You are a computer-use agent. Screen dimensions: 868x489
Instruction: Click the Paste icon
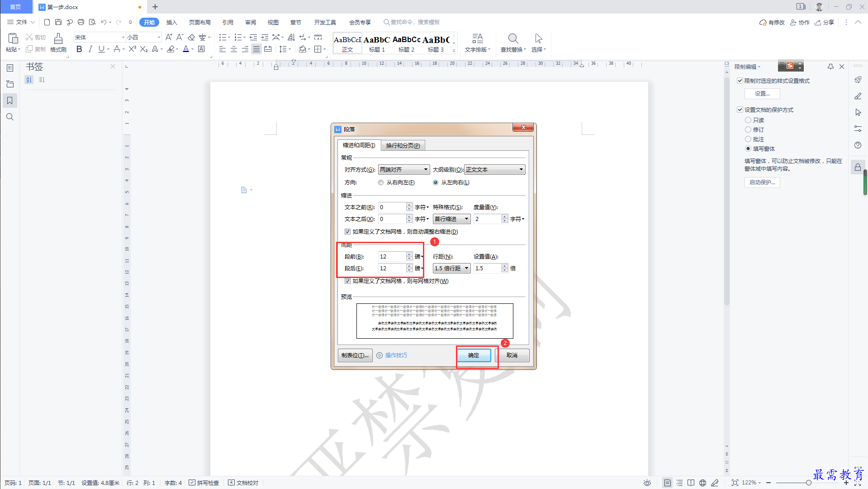click(13, 38)
